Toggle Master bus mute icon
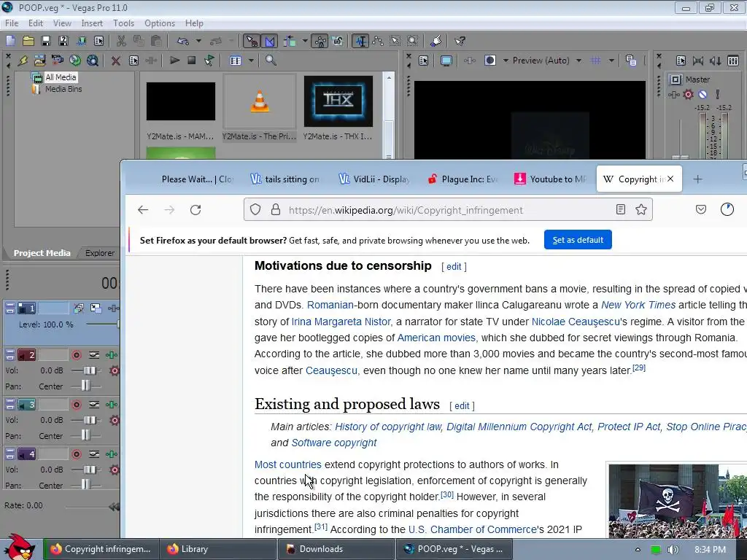747x560 pixels. pyautogui.click(x=703, y=94)
